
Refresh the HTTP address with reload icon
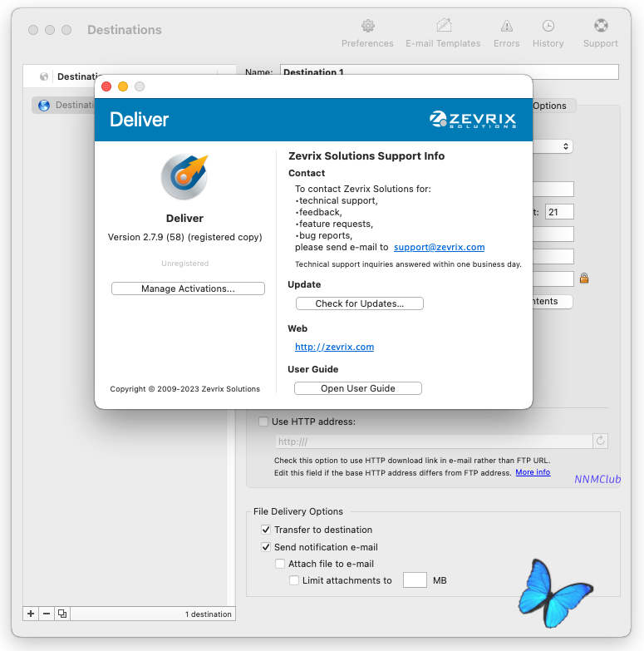click(600, 441)
